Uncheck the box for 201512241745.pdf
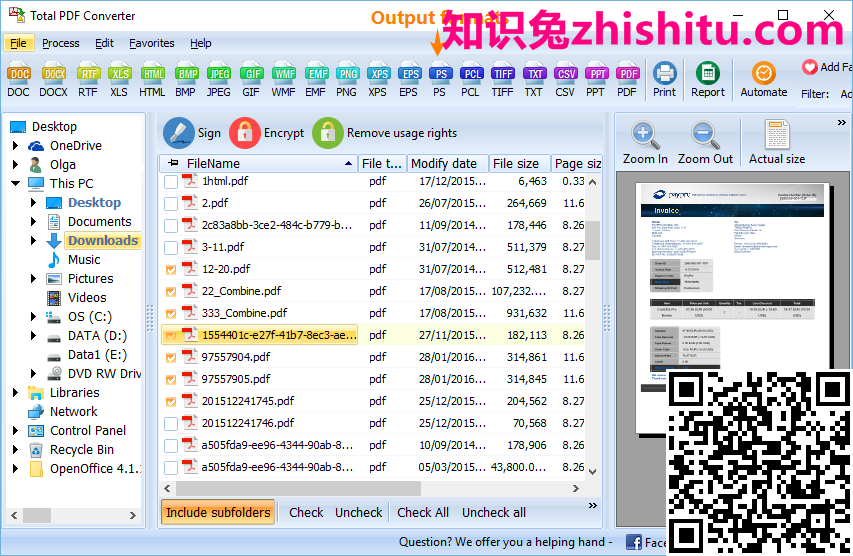853x556 pixels. click(x=171, y=401)
